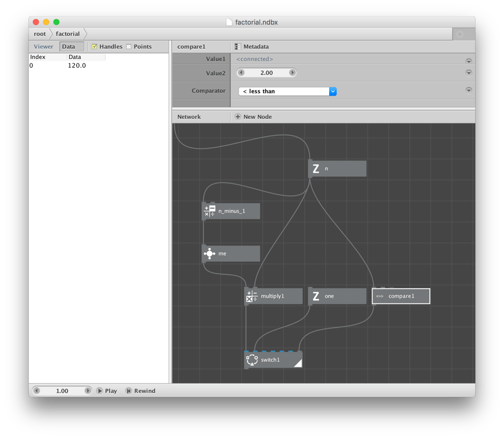Select the multiply1 node label

(273, 296)
